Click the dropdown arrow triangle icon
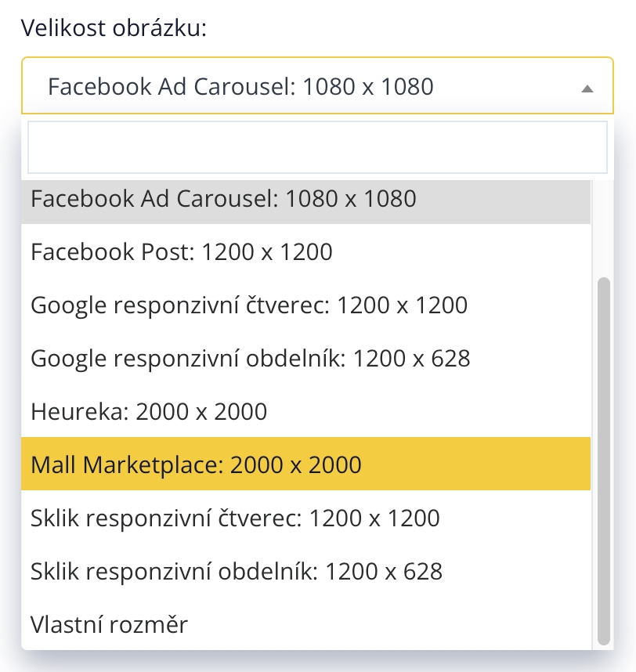This screenshot has width=636, height=672. coord(587,89)
